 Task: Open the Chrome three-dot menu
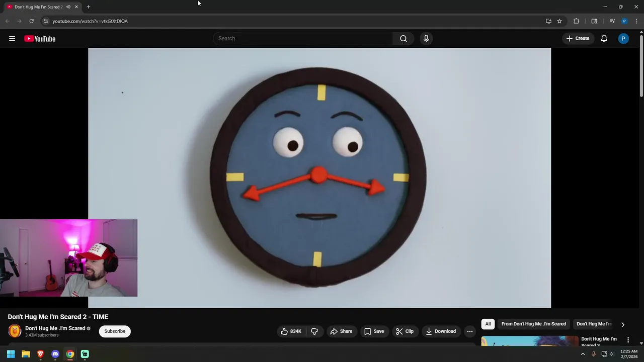point(636,21)
